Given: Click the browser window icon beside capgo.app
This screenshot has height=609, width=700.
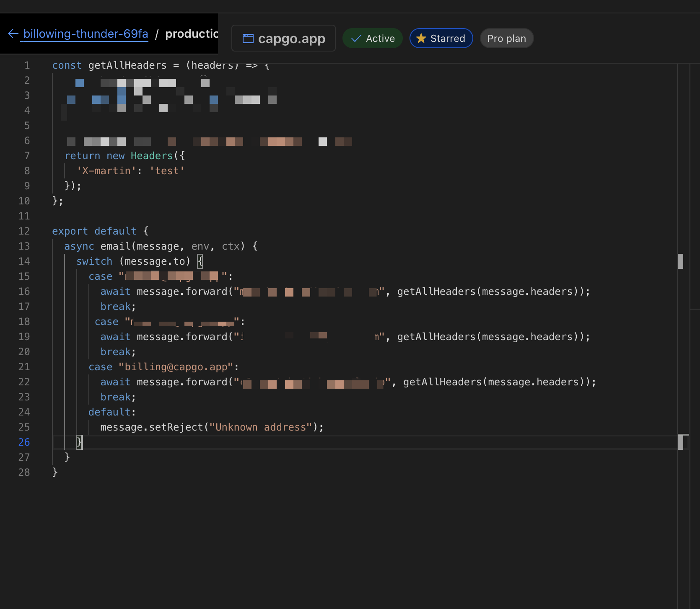Looking at the screenshot, I should (x=248, y=38).
